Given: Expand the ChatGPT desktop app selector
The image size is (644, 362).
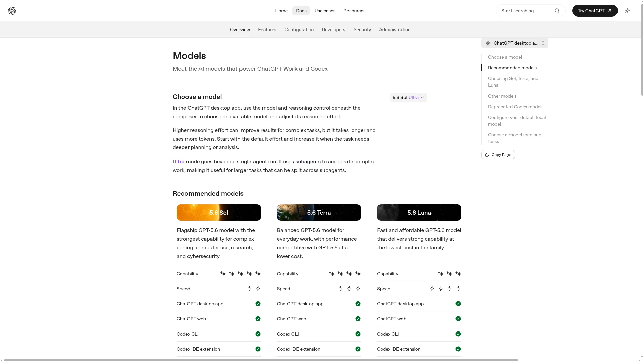Looking at the screenshot, I should click(x=515, y=43).
